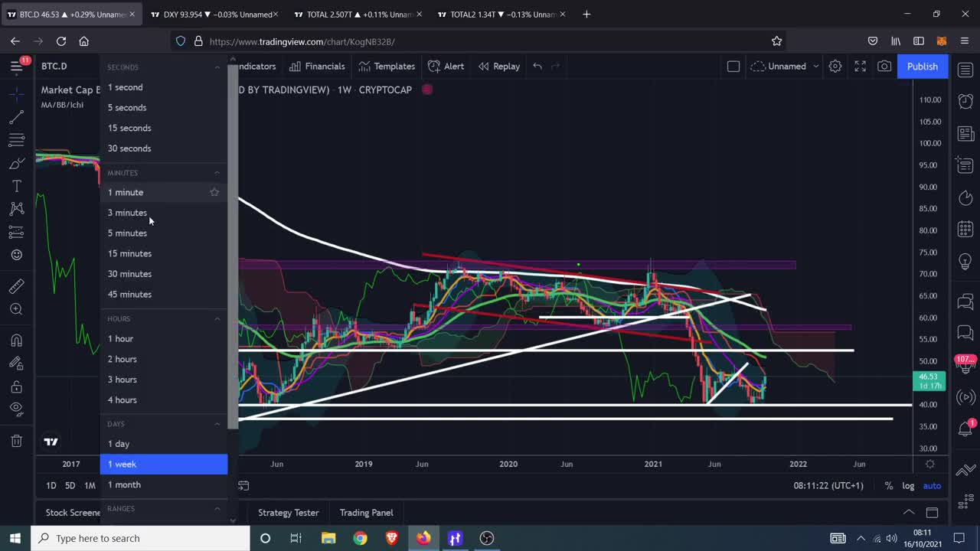This screenshot has width=980, height=551.
Task: Open the watchlist panel in right sidebar
Action: (965, 70)
